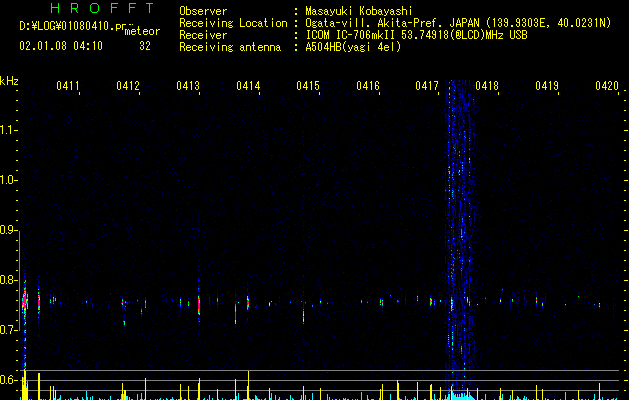
Task: Click the 0417 time marker
Action: (x=427, y=85)
